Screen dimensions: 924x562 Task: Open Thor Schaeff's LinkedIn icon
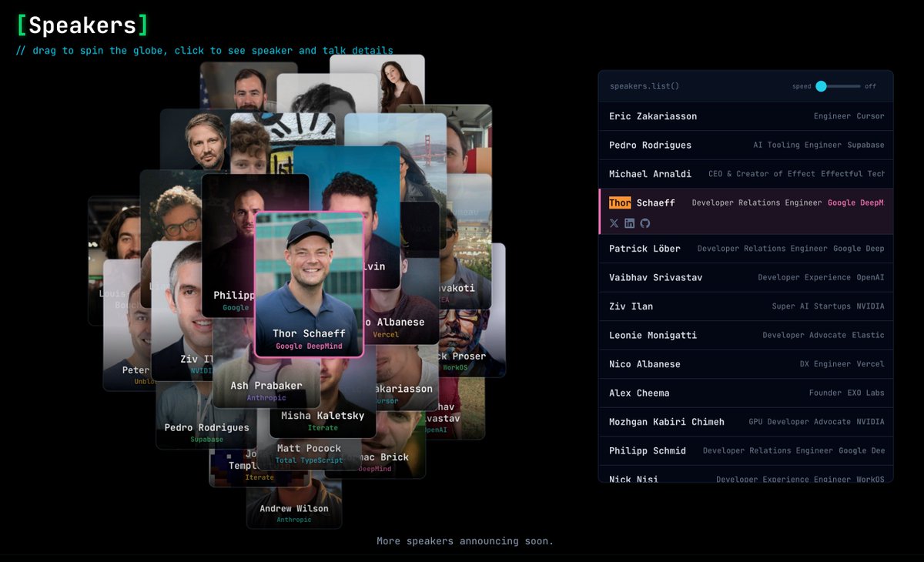630,223
